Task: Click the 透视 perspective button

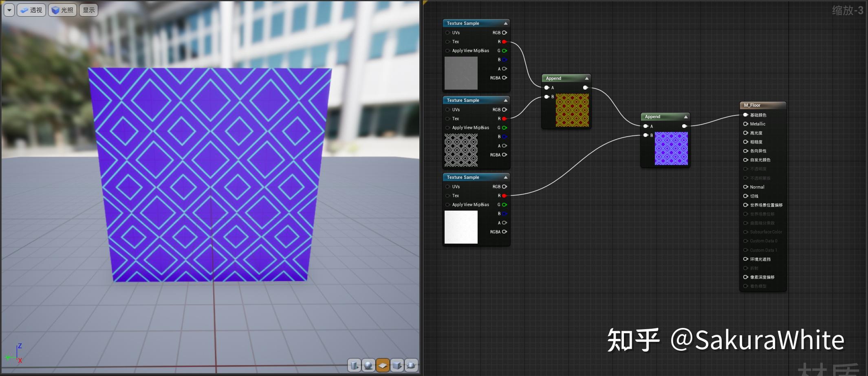Action: pos(32,10)
